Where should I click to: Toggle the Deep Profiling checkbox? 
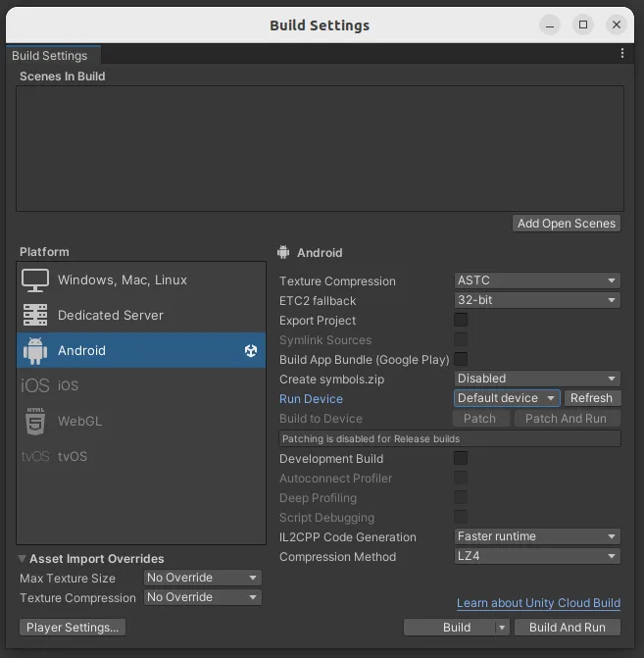click(x=461, y=497)
